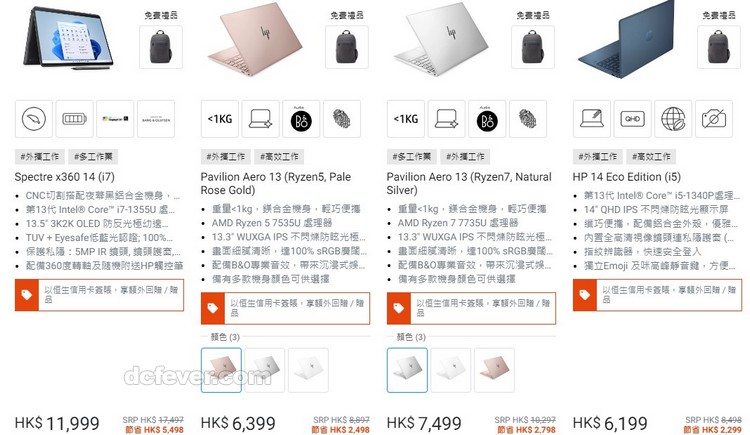
Task: Click the free gift backpack image for HP 14 Eco
Action: click(718, 47)
